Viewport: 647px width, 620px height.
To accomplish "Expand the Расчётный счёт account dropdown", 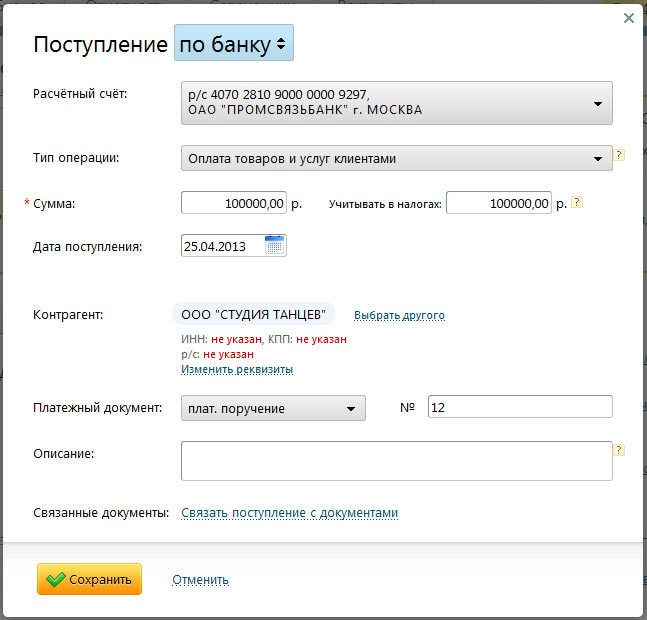I will click(x=396, y=102).
